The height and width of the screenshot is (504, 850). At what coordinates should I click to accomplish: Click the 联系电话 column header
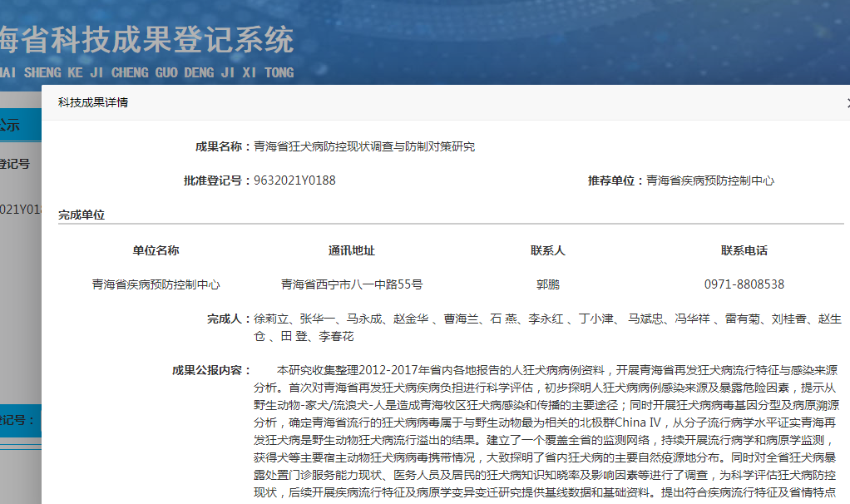744,250
